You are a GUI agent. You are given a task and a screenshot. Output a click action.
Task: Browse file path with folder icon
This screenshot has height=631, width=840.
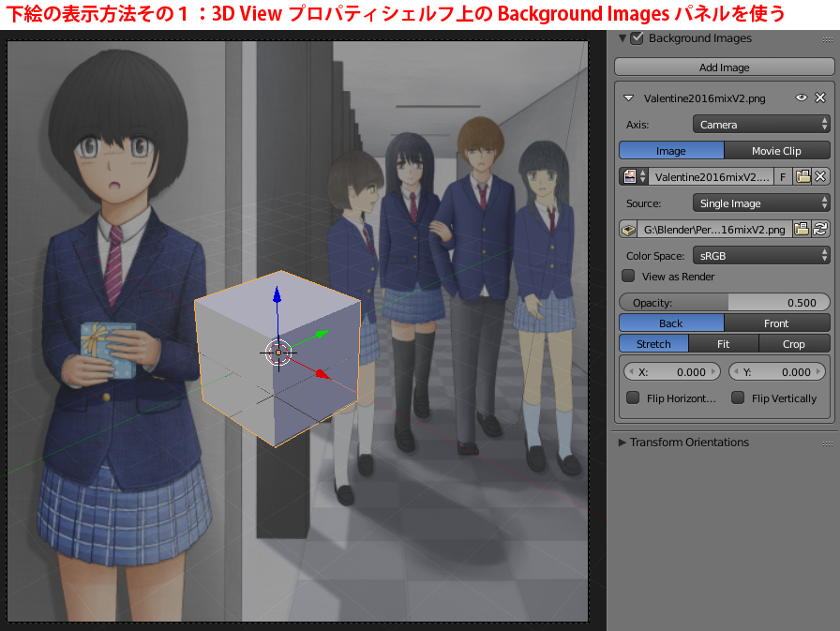(x=802, y=230)
